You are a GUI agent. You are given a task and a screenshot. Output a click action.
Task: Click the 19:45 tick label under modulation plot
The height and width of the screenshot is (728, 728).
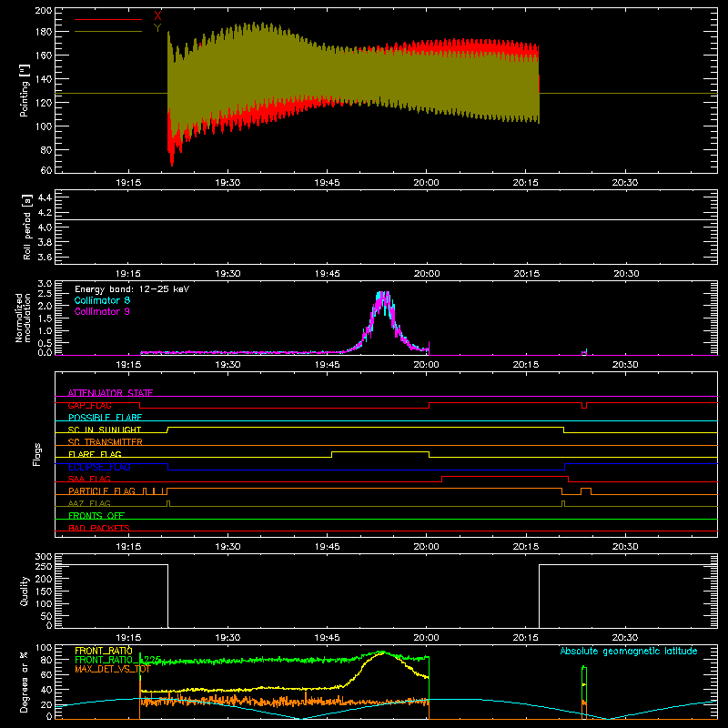coord(327,365)
